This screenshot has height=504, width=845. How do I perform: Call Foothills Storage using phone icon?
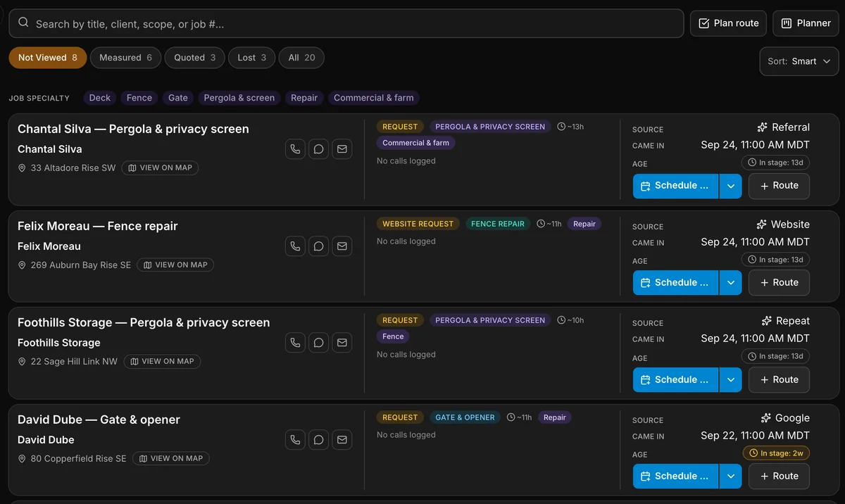(295, 343)
